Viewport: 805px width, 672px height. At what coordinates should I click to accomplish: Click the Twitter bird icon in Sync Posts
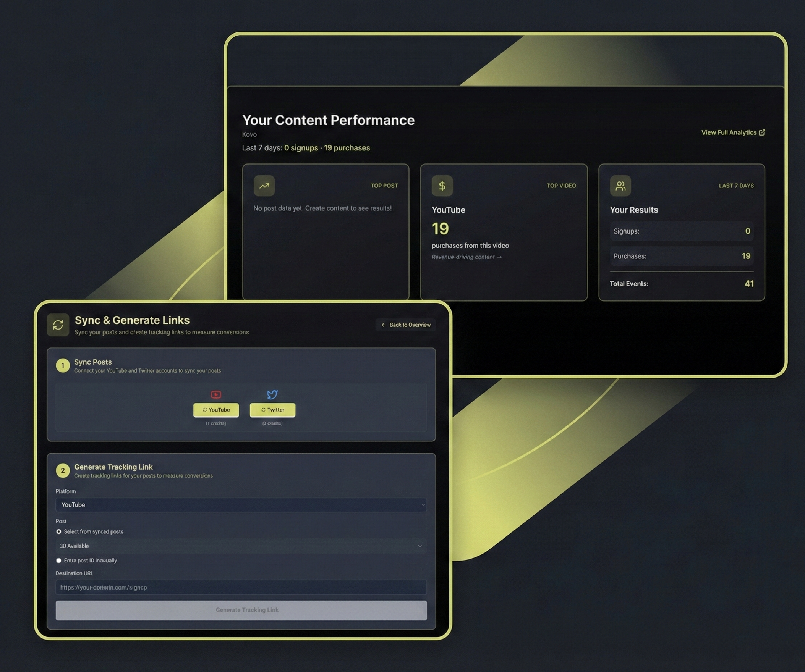pos(272,394)
